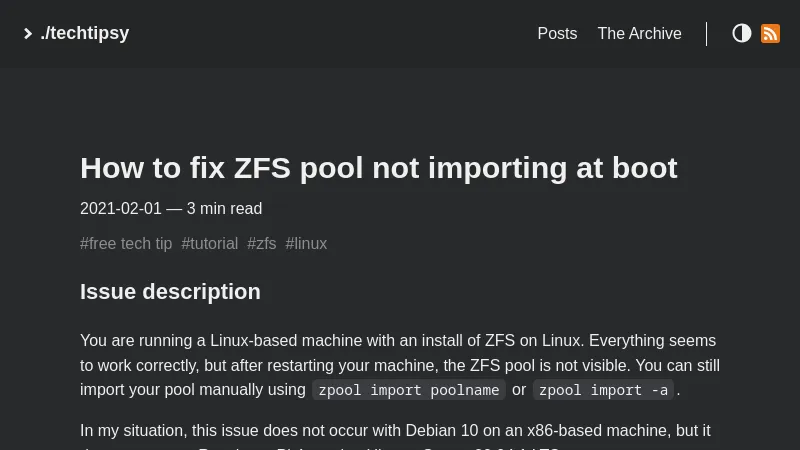
Task: Follow the #zfs tag link
Action: click(x=262, y=243)
